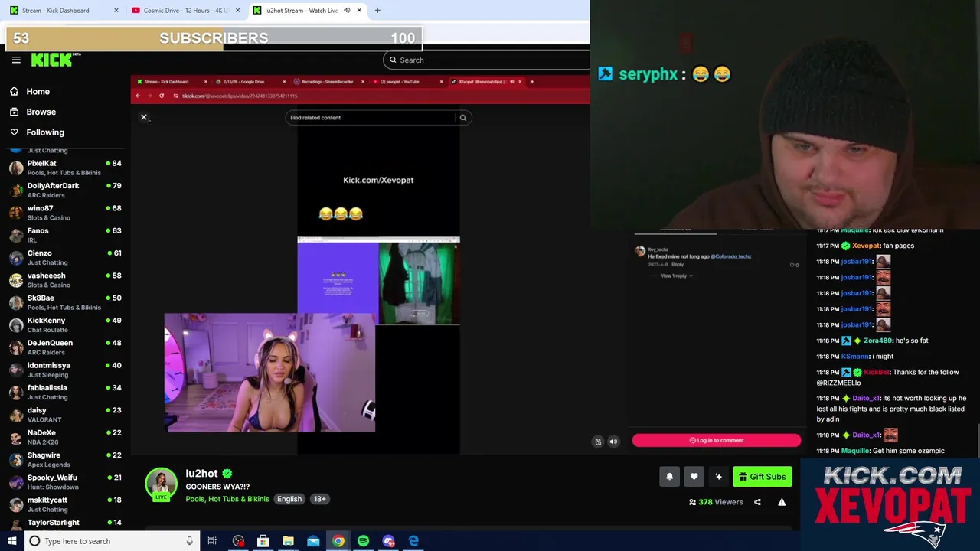Toggle TikTok video volume speaker icon
The image size is (980, 551).
613,442
